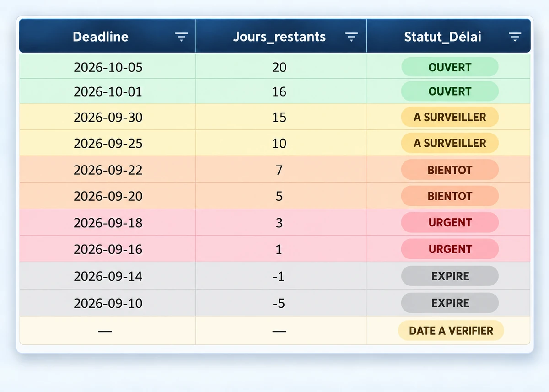Screen dimensions: 549x392
Task: Click the Deadline column header label
Action: (x=101, y=37)
